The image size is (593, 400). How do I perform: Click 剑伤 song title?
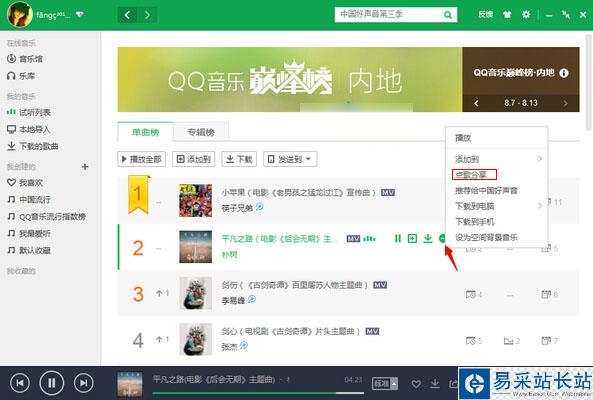pos(294,285)
